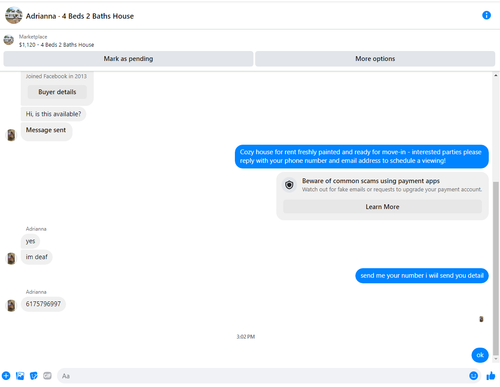The width and height of the screenshot is (500, 387).
Task: Click 'Joined Facebook in 2013' text
Action: (x=56, y=76)
